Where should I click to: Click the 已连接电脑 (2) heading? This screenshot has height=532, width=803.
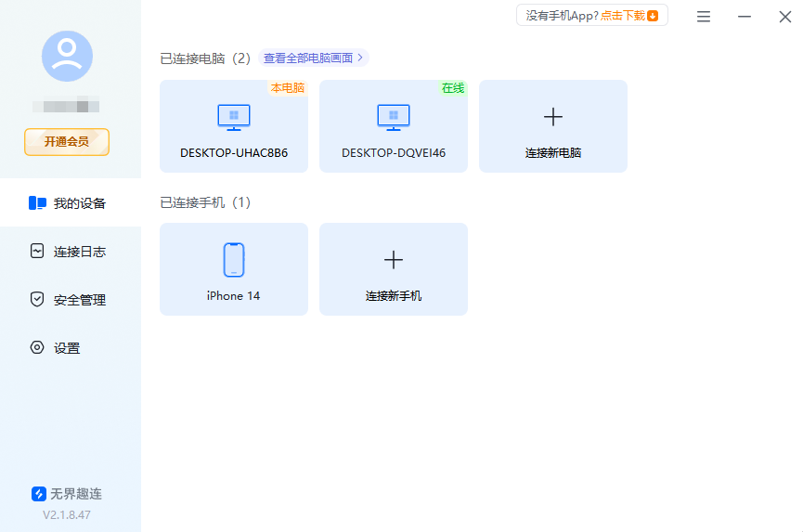pyautogui.click(x=205, y=58)
